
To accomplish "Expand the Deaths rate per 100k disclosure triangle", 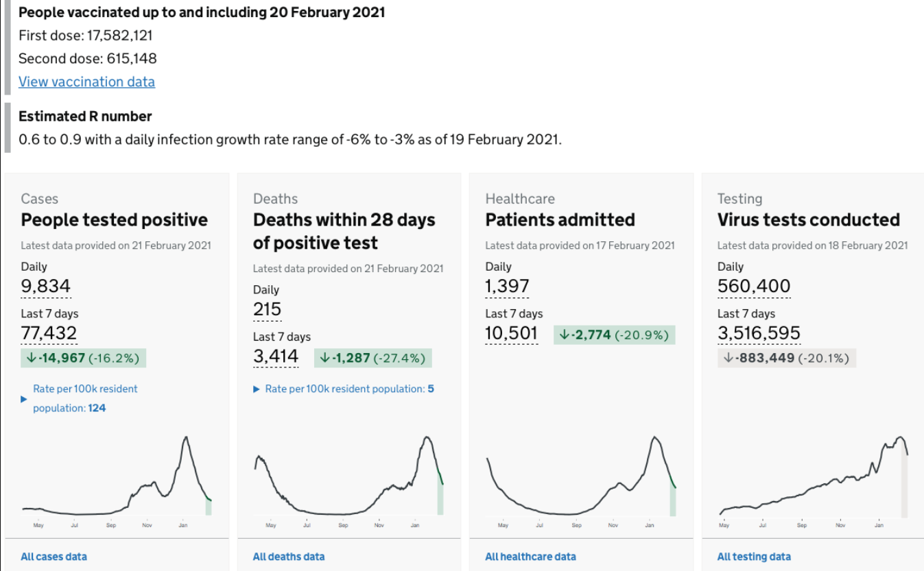I will (257, 389).
